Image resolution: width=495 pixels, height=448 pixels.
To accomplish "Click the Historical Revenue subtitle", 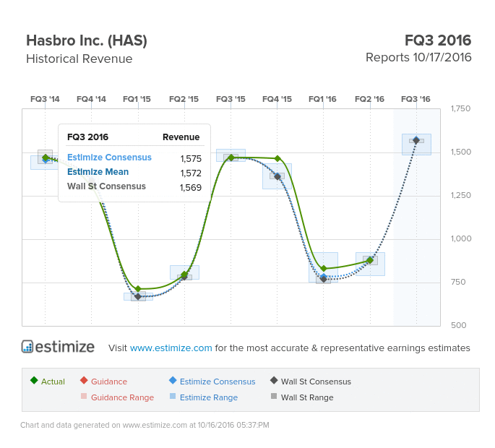I will (x=79, y=59).
